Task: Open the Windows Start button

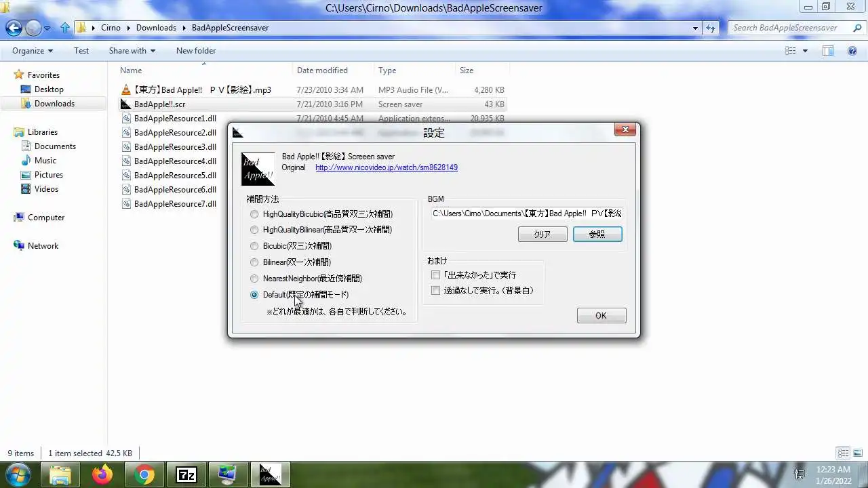Action: pos(19,474)
